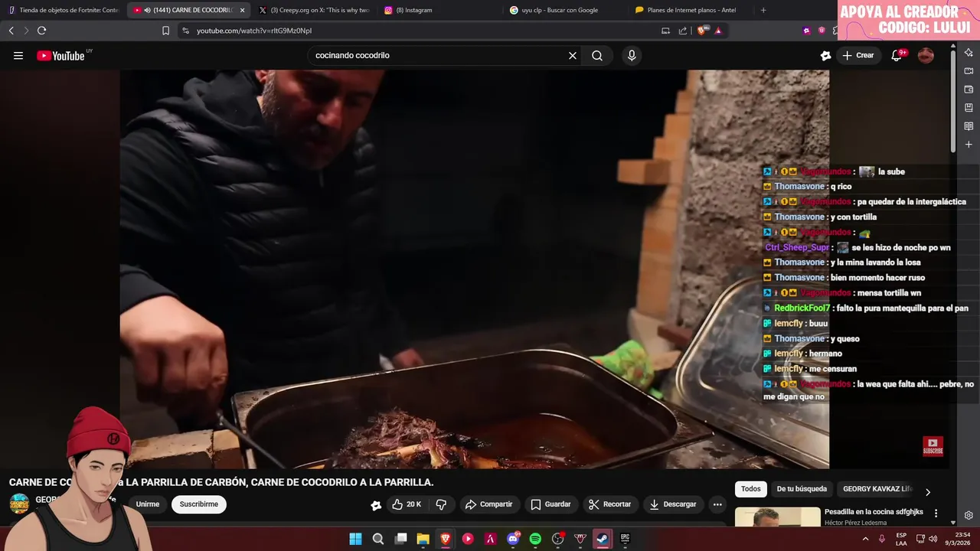
Task: Switch to Planes de Internet planos tab
Action: (x=689, y=10)
